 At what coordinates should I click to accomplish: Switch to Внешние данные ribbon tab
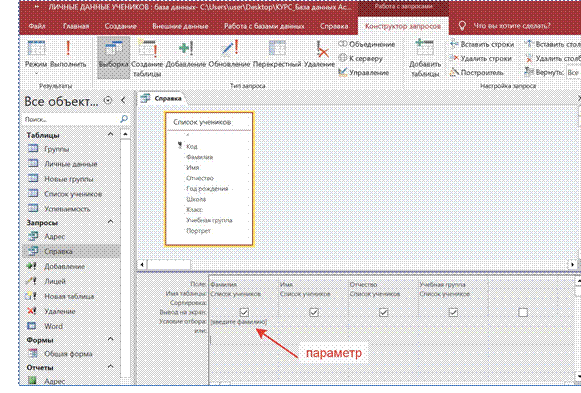coord(180,26)
